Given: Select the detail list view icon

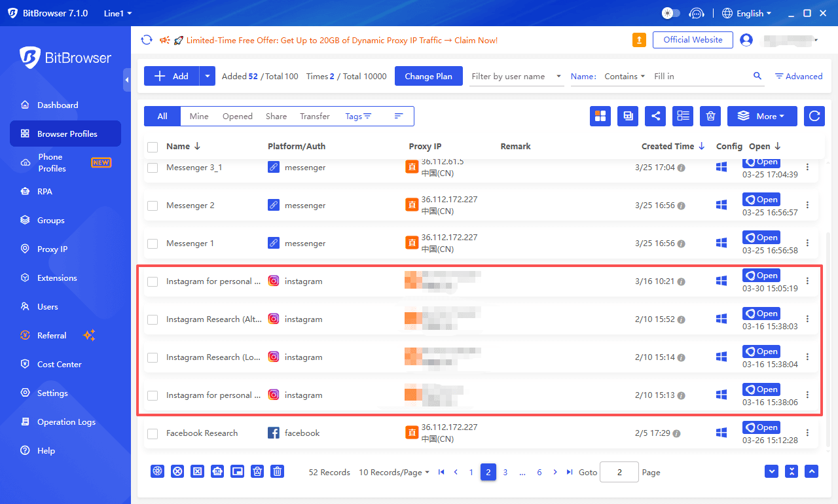Looking at the screenshot, I should coord(683,116).
